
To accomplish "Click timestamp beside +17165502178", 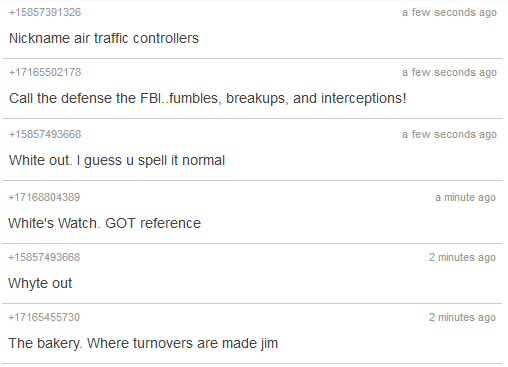I will (x=449, y=72).
